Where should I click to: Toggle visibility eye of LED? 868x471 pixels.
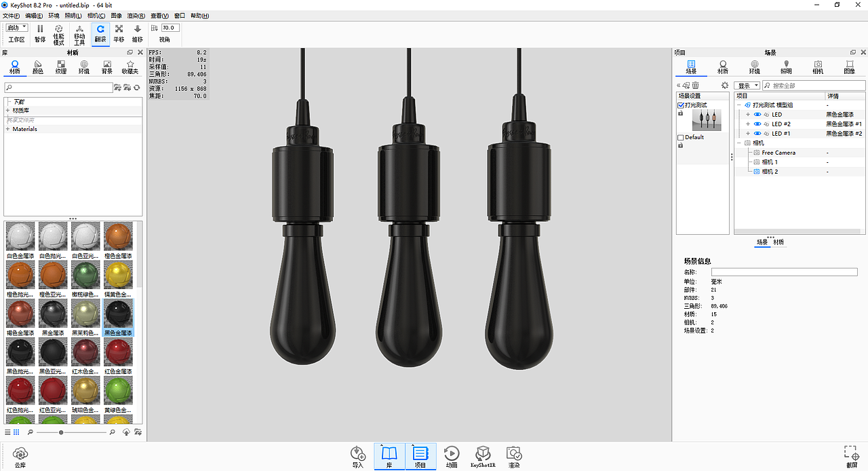pyautogui.click(x=757, y=115)
